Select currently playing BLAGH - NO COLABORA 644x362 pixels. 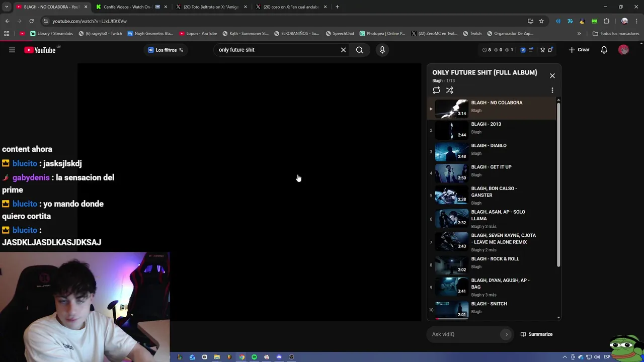pos(492,109)
